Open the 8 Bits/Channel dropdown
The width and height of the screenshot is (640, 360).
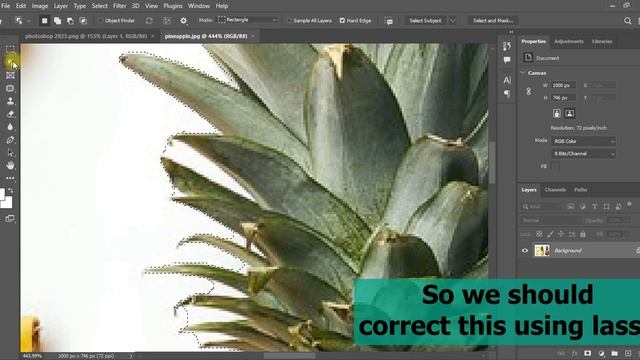coord(583,154)
